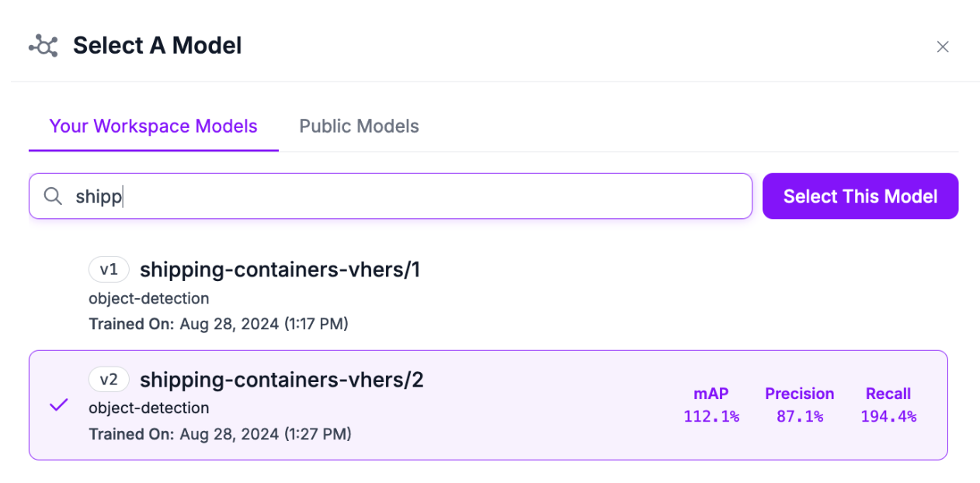Click the v1 version badge
This screenshot has width=980, height=483.
(109, 269)
